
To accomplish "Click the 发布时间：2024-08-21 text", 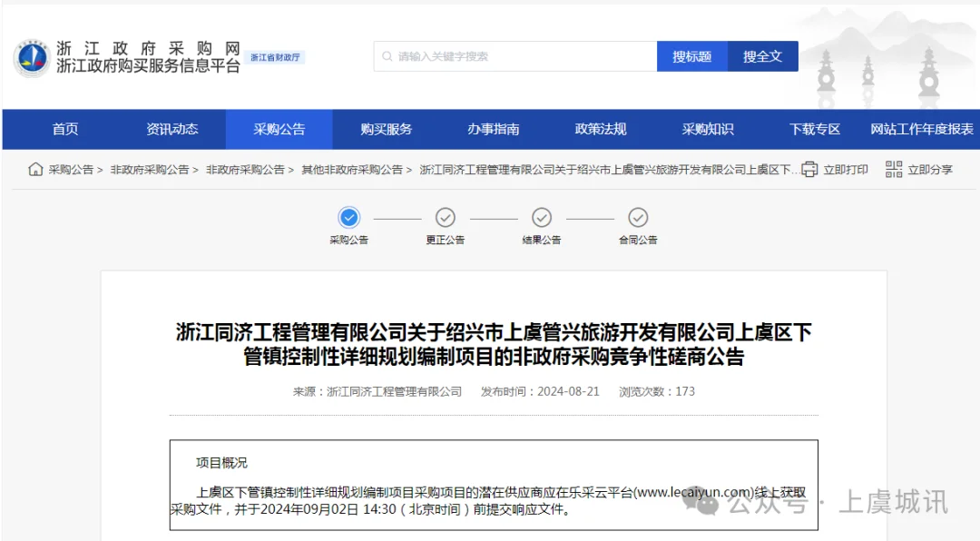I will click(x=540, y=391).
